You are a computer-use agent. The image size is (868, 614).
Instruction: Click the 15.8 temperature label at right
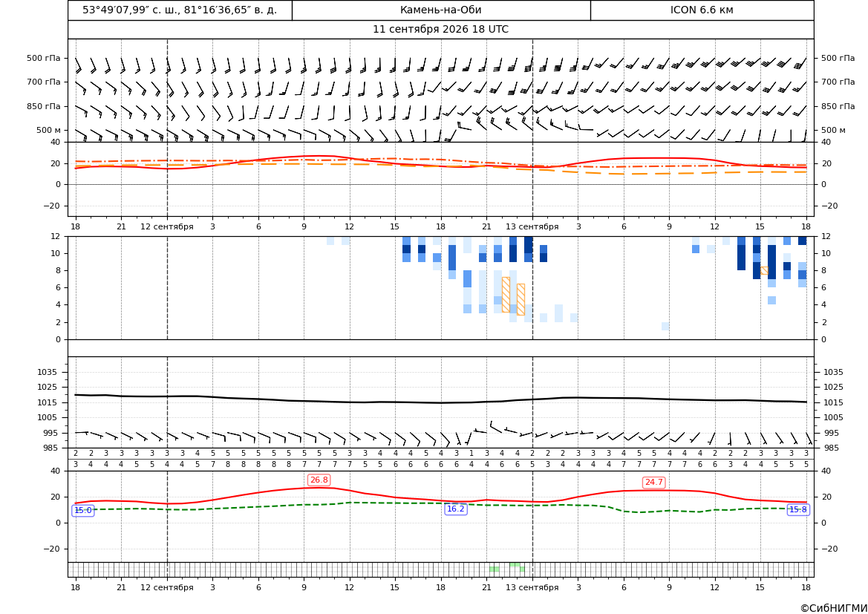pyautogui.click(x=797, y=510)
